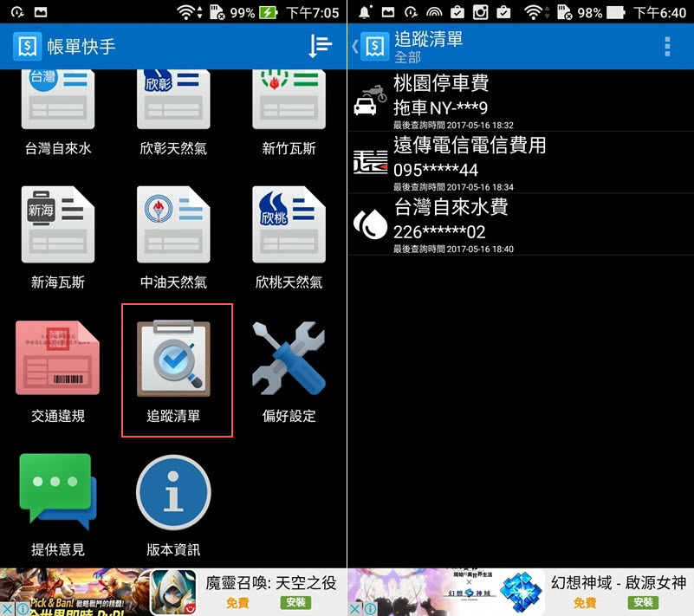Tap the water drop icon for 台灣自來水費

(371, 224)
